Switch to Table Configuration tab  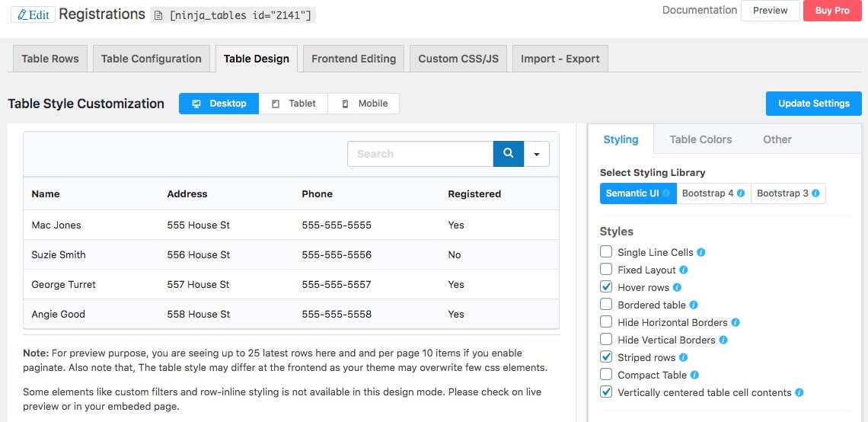[x=151, y=59]
